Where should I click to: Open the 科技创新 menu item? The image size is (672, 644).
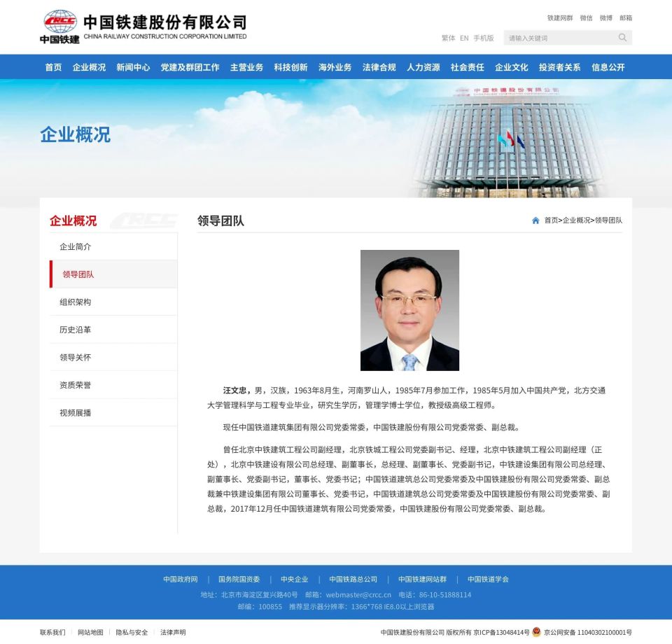[291, 67]
